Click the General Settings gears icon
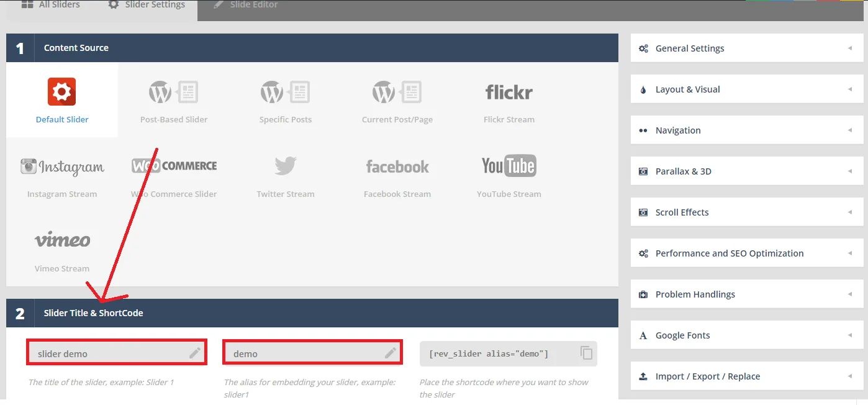Screen dimensions: 868x405 click(643, 48)
